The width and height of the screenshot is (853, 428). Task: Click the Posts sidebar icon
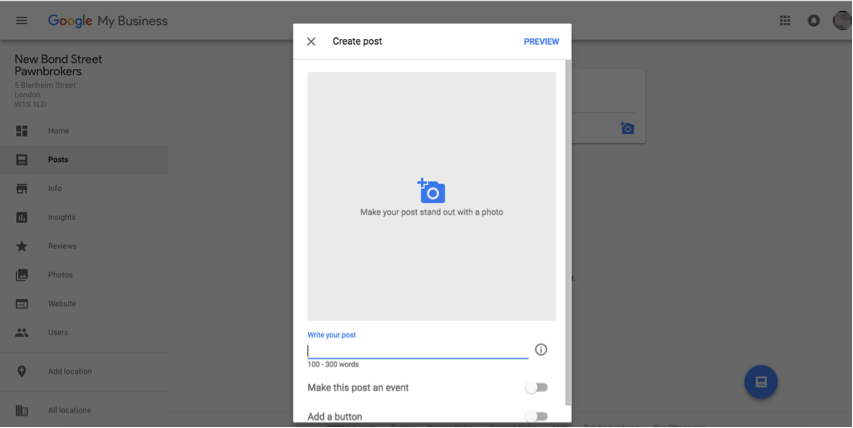[x=22, y=159]
